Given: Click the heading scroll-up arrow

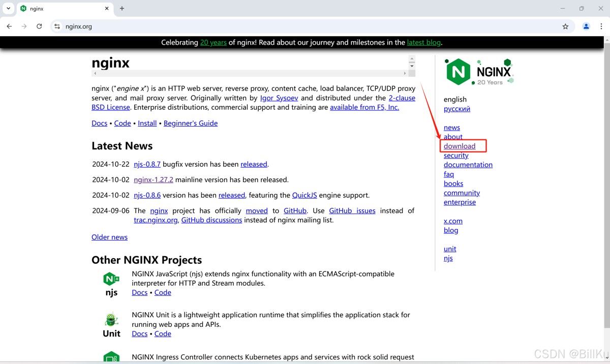Looking at the screenshot, I should [412, 59].
